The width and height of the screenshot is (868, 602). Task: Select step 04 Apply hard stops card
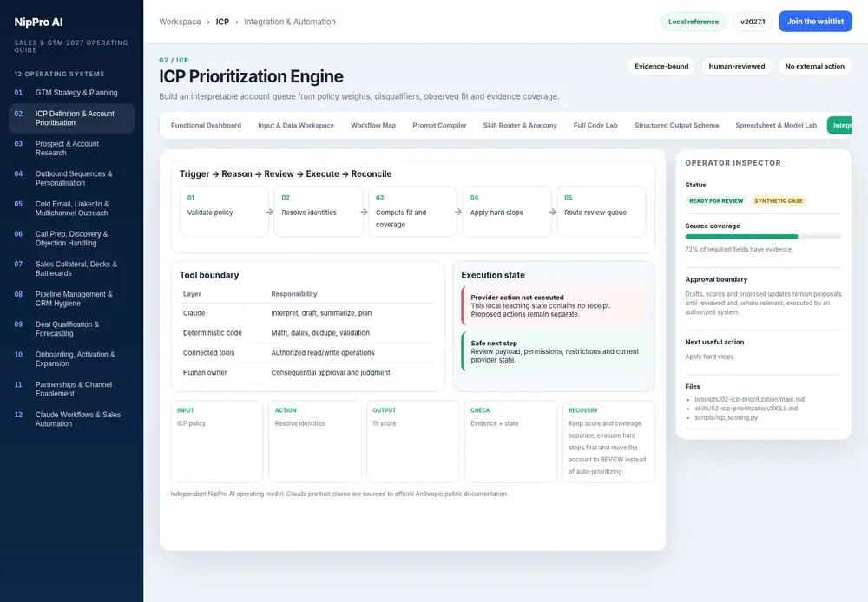click(x=507, y=212)
